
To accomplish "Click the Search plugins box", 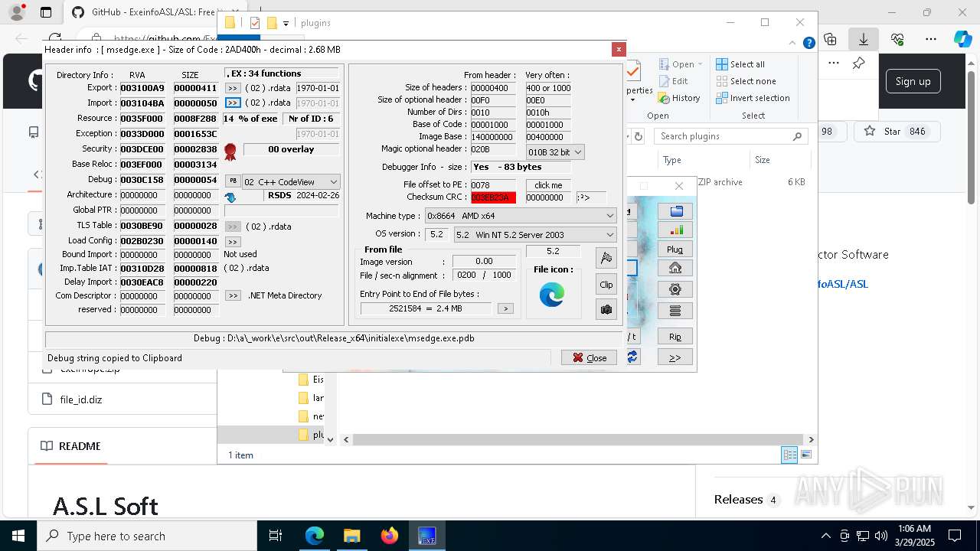I will tap(730, 136).
